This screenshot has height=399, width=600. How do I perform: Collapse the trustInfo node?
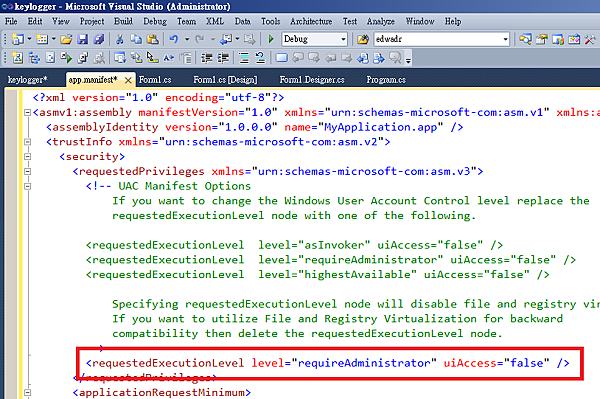(27, 142)
